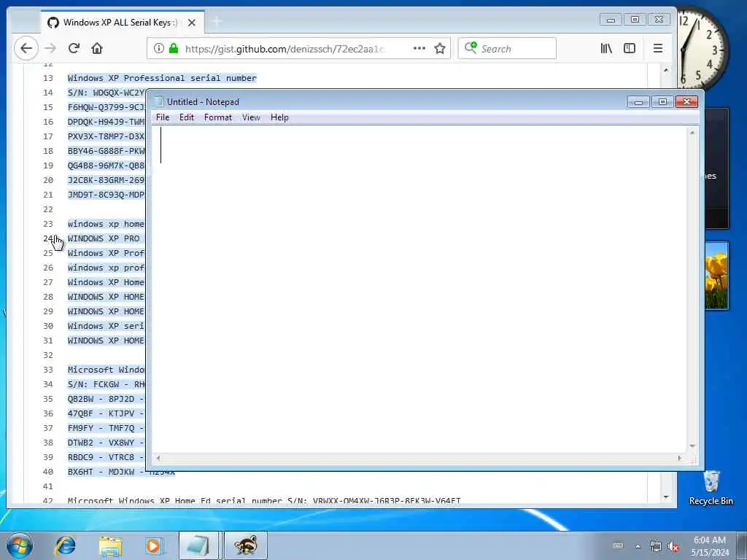Go back in Firefox browser
Viewport: 747px width, 560px height.
26,48
